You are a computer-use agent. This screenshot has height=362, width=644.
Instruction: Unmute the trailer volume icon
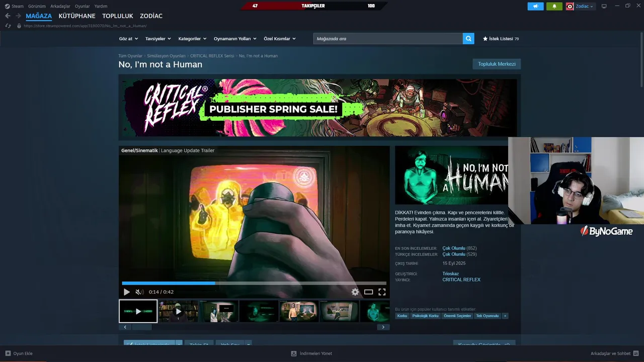(x=139, y=292)
